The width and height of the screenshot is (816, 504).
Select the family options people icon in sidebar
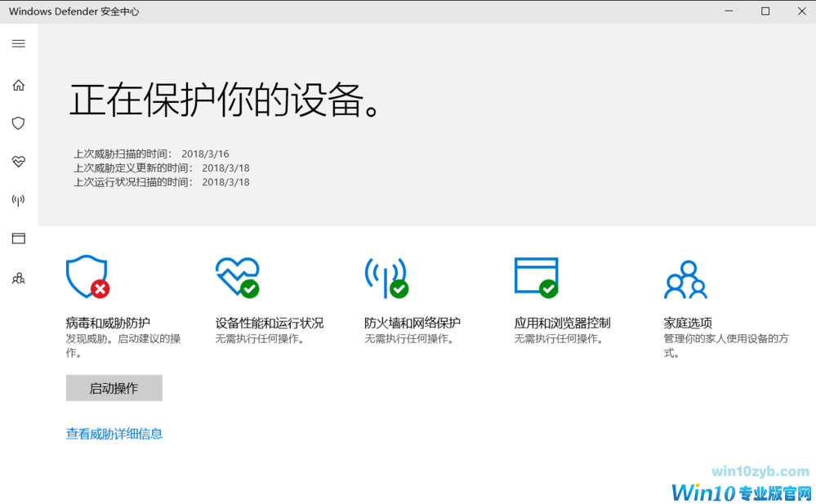18,278
